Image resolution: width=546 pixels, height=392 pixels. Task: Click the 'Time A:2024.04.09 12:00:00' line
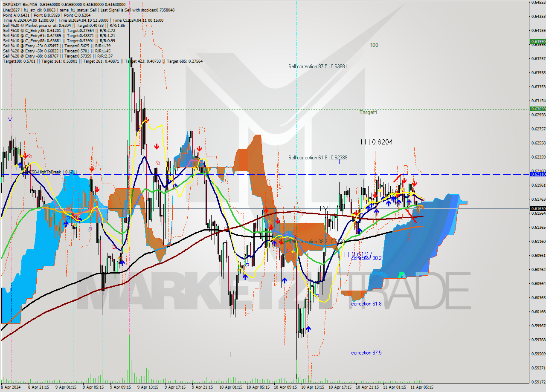click(x=83, y=20)
